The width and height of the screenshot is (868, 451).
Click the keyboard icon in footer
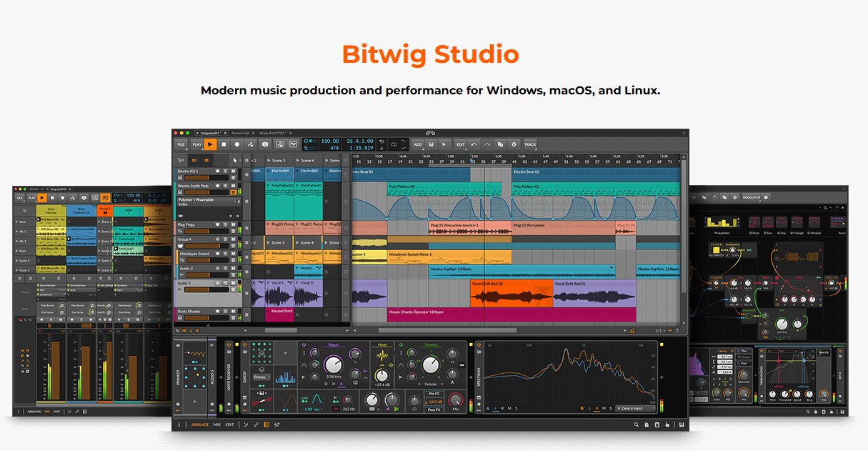click(681, 425)
